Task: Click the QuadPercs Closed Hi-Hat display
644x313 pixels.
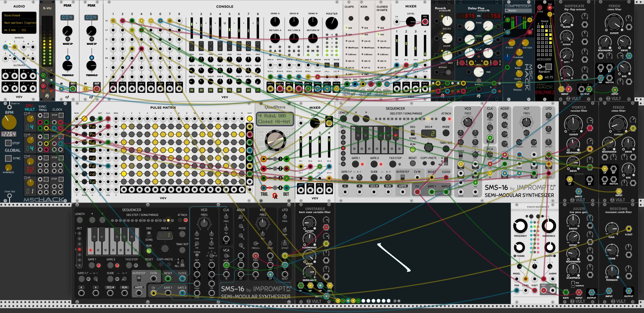Action: (275, 119)
